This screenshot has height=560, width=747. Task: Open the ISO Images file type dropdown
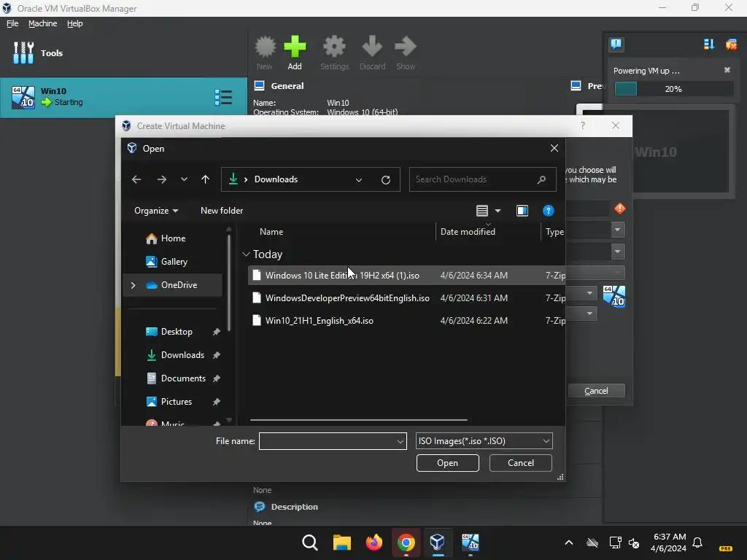(484, 441)
